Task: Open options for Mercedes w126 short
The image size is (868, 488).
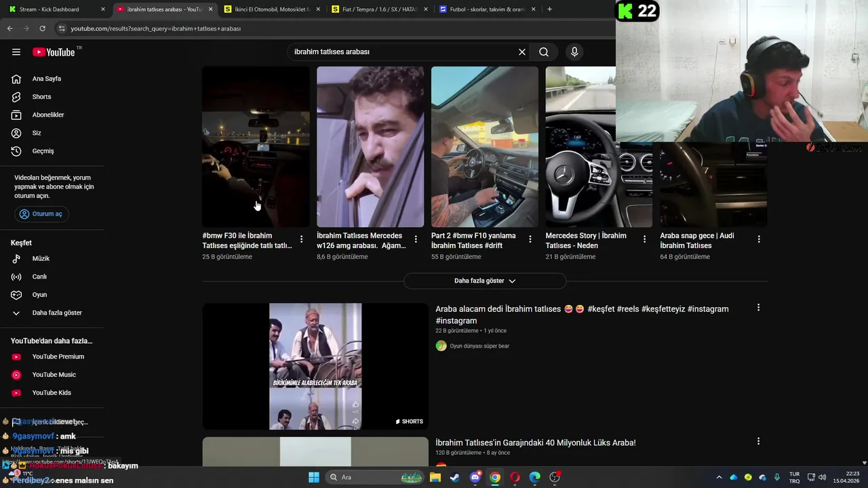Action: [416, 239]
